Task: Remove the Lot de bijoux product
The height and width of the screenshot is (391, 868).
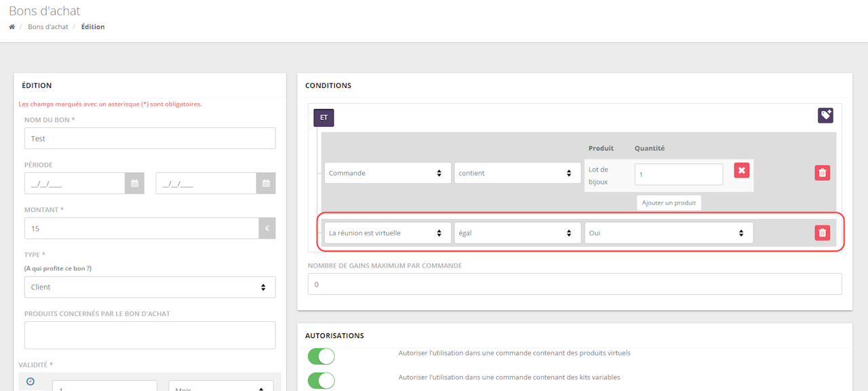Action: point(741,170)
